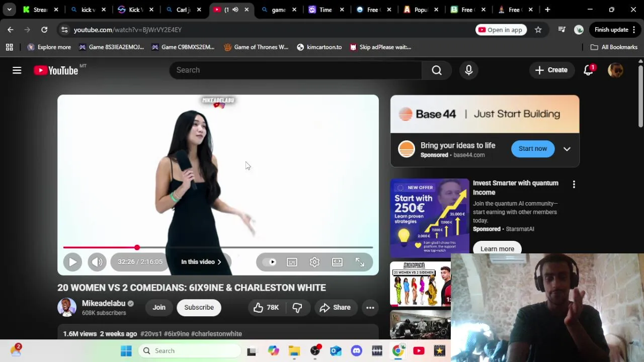
Task: Play the paused video
Action: (72, 262)
